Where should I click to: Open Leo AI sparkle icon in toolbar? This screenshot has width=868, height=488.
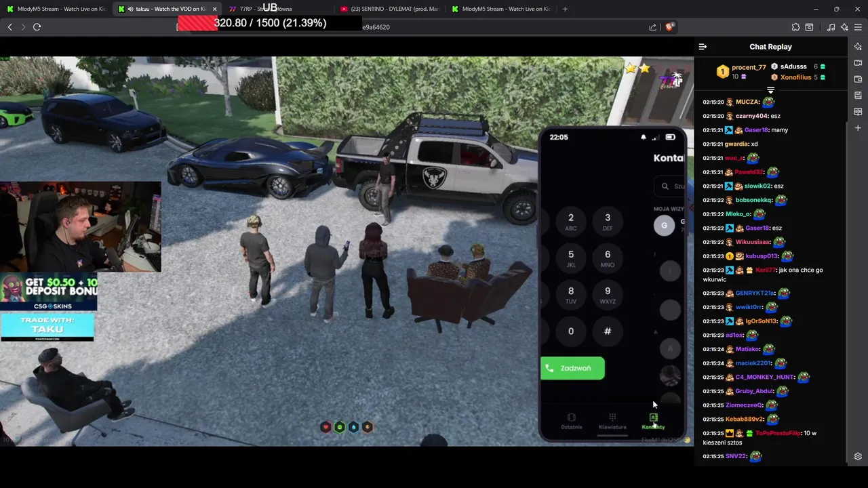pyautogui.click(x=844, y=27)
